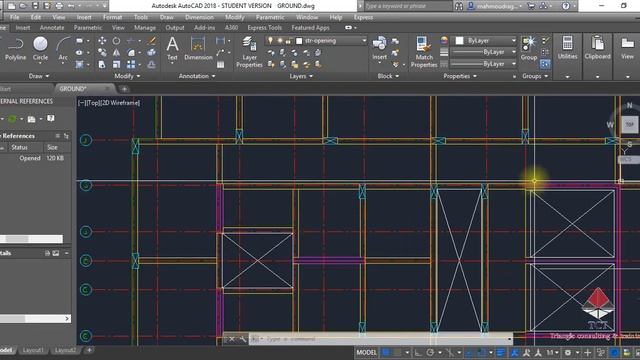Open the ByLayer lineweight dropdown
Screen dimensions: 640x360
point(514,52)
